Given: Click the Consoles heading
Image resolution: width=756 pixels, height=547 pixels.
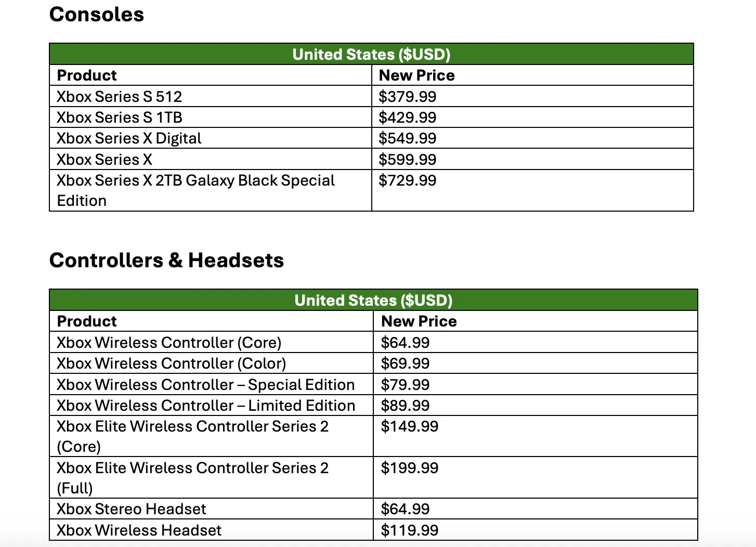Looking at the screenshot, I should click(x=97, y=15).
